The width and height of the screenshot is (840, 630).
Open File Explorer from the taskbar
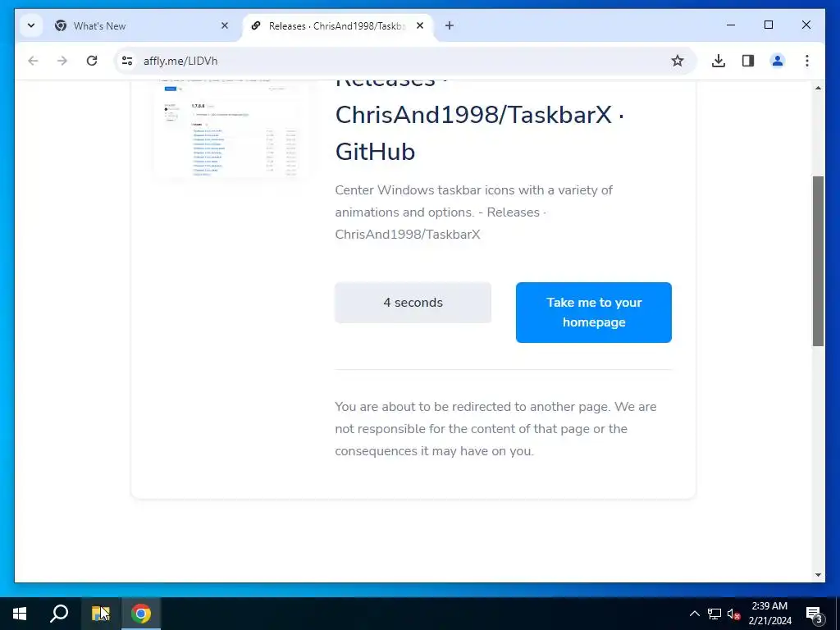point(101,614)
